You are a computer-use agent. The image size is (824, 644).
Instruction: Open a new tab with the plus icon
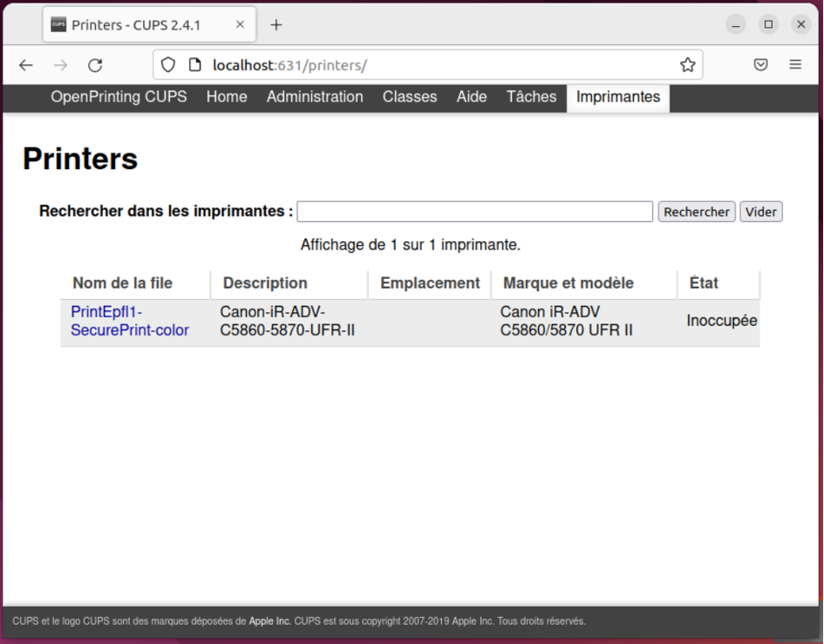[x=276, y=24]
